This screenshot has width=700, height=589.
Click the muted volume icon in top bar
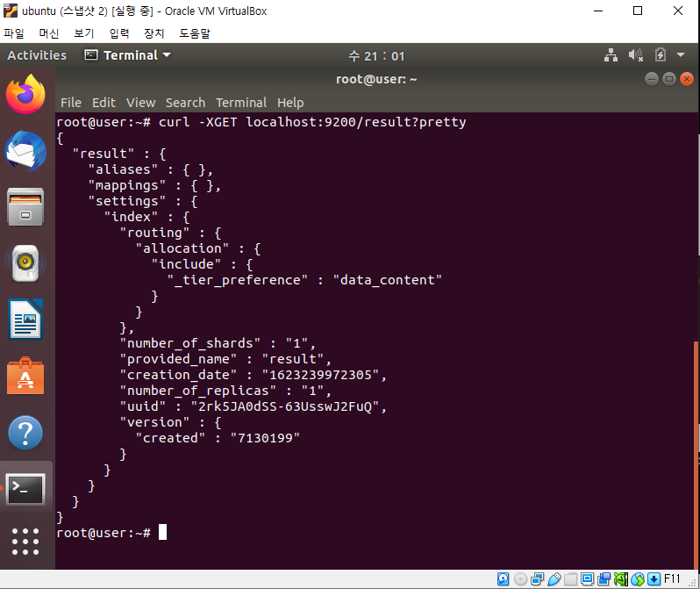click(636, 55)
